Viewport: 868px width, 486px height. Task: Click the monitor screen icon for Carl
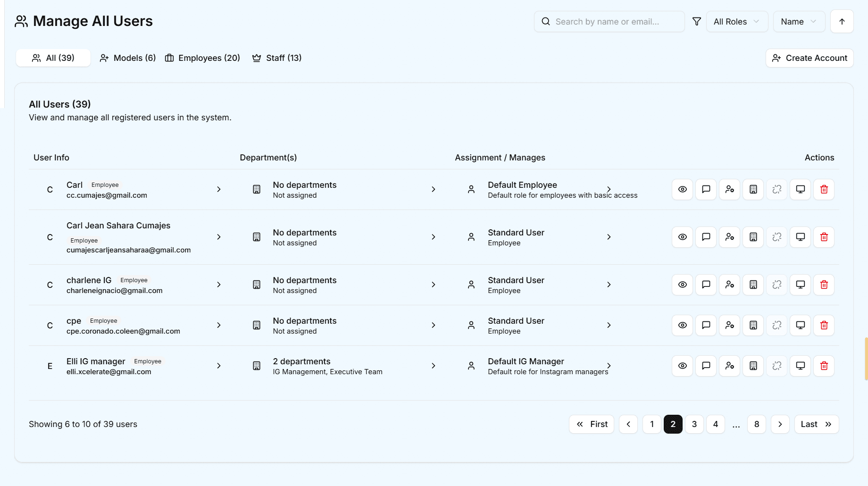[801, 189]
